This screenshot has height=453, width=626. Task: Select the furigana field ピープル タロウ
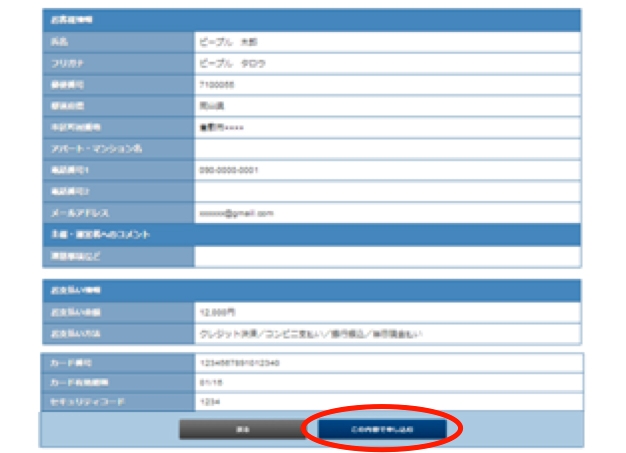[387, 63]
